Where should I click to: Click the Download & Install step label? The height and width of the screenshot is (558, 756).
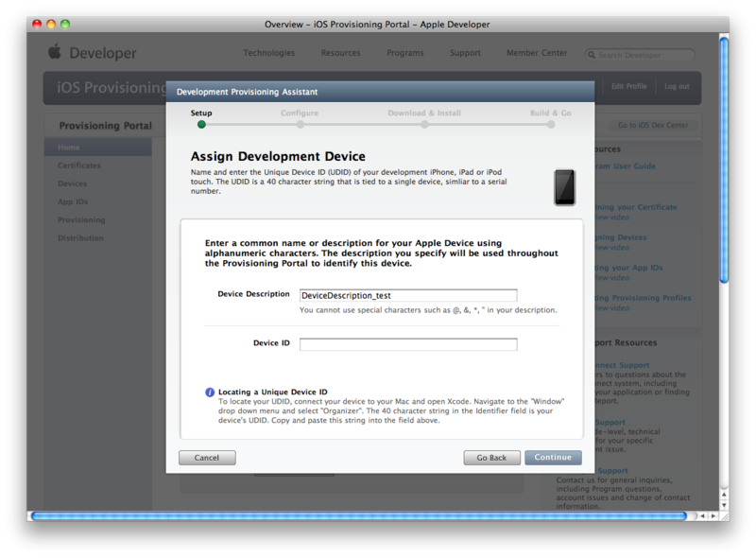point(424,113)
